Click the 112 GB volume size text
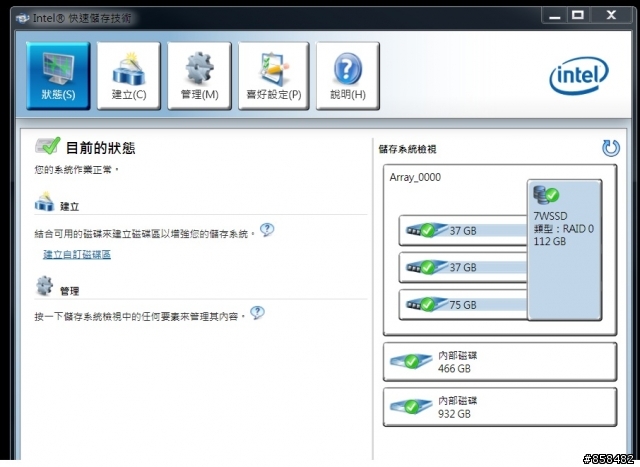Image resolution: width=640 pixels, height=467 pixels. pyautogui.click(x=550, y=241)
